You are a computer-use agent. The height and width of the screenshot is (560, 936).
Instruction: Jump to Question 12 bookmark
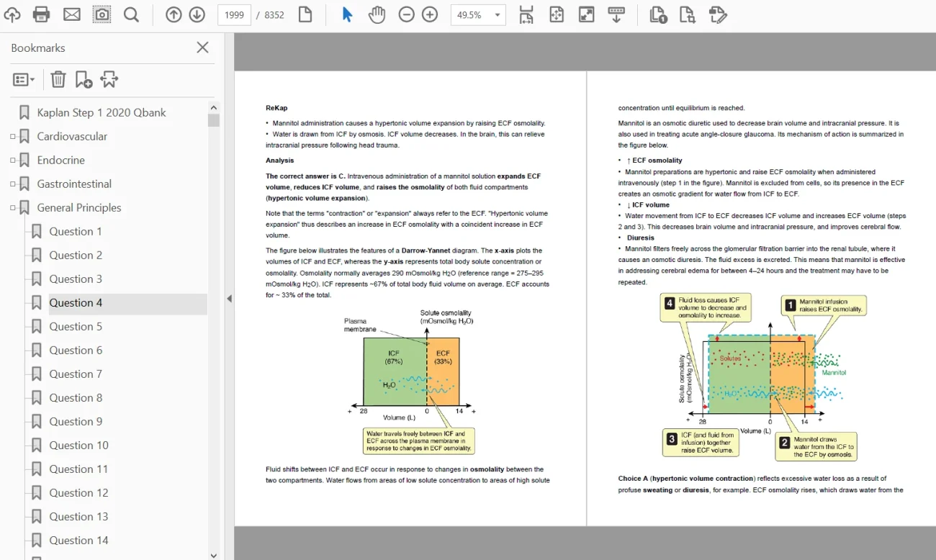(x=78, y=492)
